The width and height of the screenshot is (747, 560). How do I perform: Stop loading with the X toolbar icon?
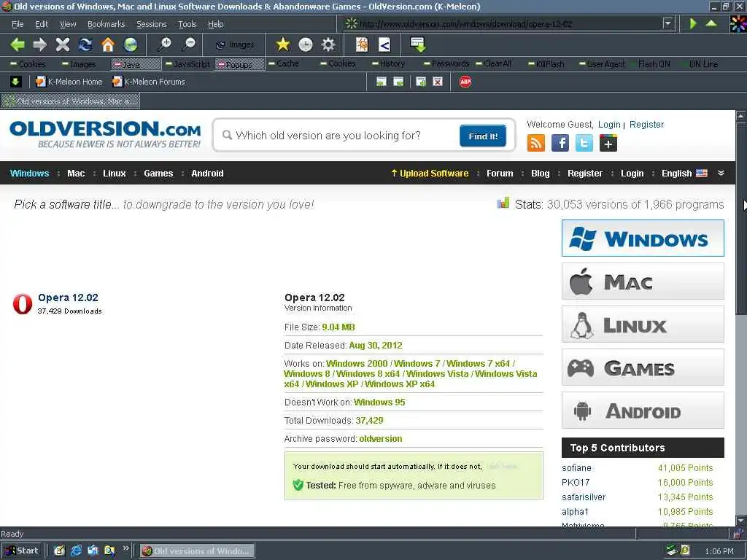(63, 44)
